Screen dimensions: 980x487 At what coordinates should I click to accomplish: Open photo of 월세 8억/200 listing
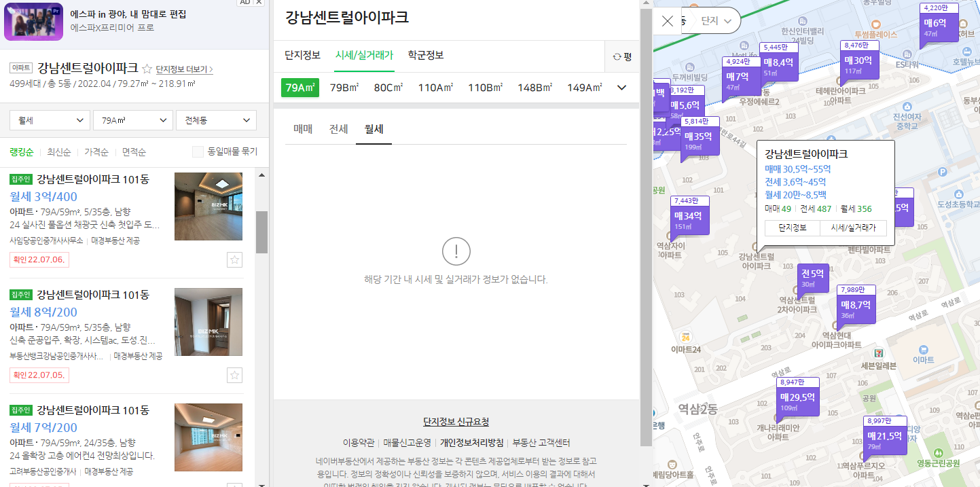pyautogui.click(x=208, y=322)
